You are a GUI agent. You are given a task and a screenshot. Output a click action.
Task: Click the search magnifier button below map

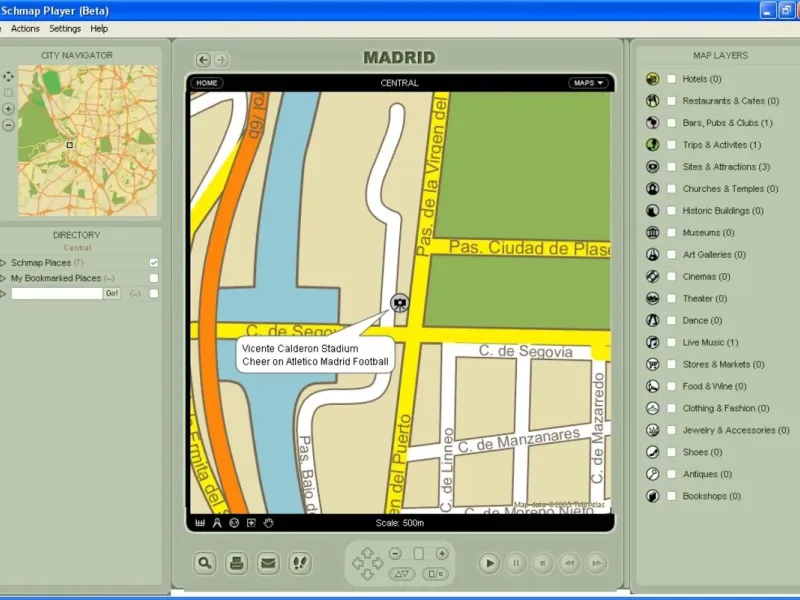click(205, 563)
